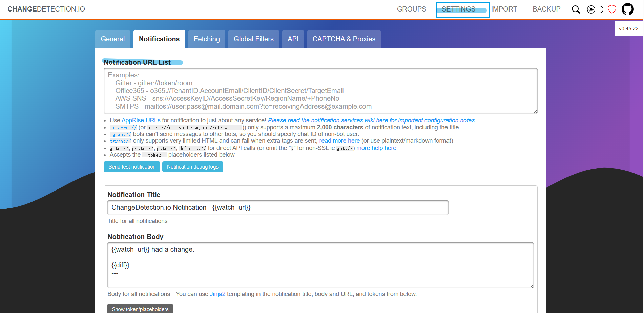Open the Backup menu item
This screenshot has width=644, height=313.
coord(546,9)
